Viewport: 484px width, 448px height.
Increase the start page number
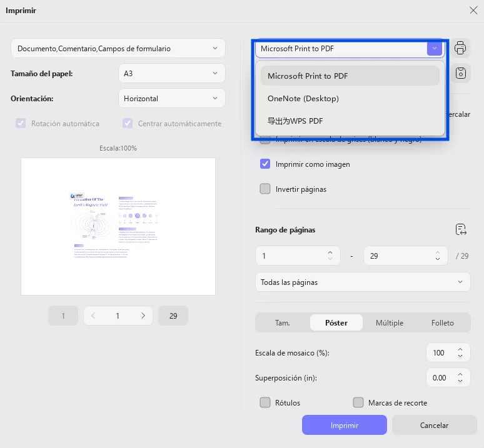click(x=330, y=252)
